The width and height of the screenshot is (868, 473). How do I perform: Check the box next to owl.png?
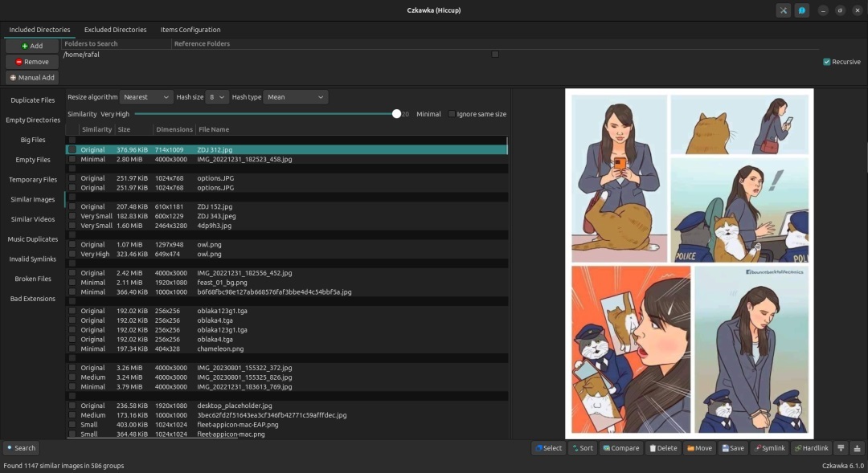coord(71,244)
